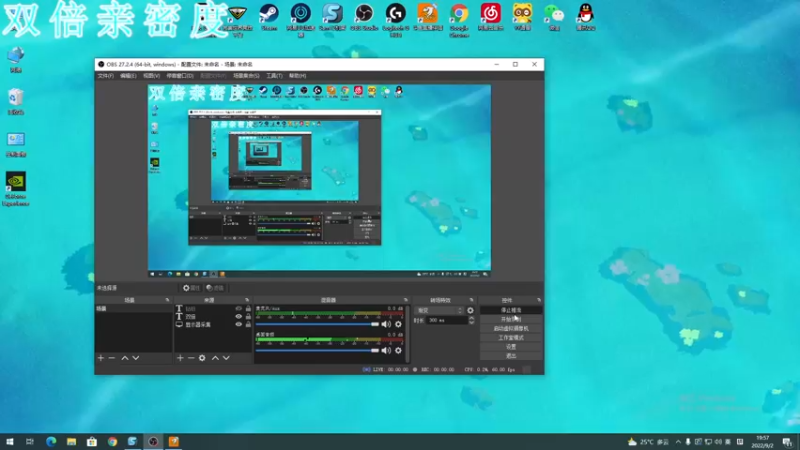This screenshot has width=800, height=450.
Task: Click the Stop Streaming button
Action: tap(511, 310)
